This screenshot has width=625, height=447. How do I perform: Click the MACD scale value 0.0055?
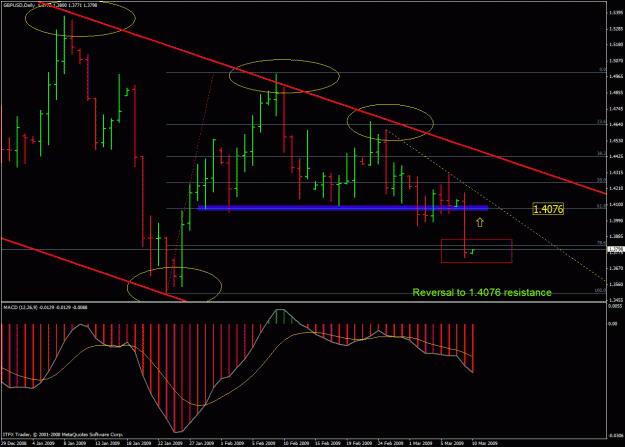tap(616, 306)
